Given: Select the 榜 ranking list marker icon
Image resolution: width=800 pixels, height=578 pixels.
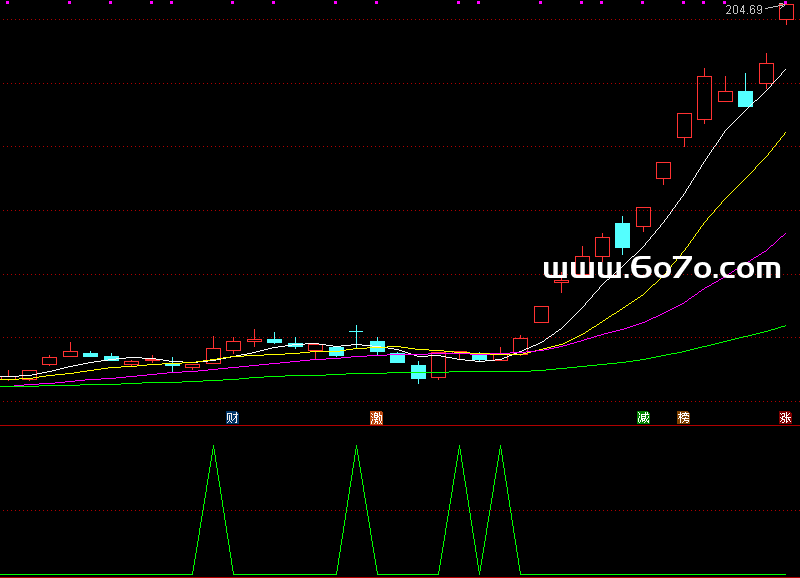Looking at the screenshot, I should click(684, 417).
